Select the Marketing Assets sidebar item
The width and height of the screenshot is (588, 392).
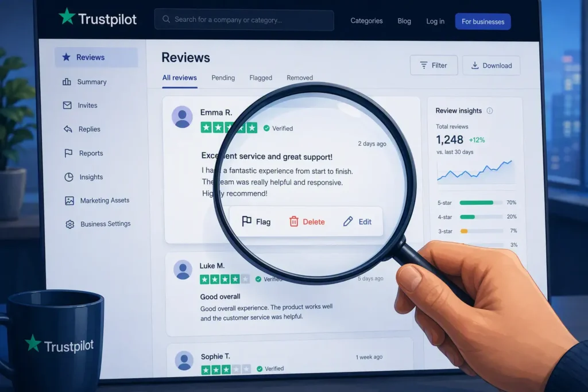98,200
